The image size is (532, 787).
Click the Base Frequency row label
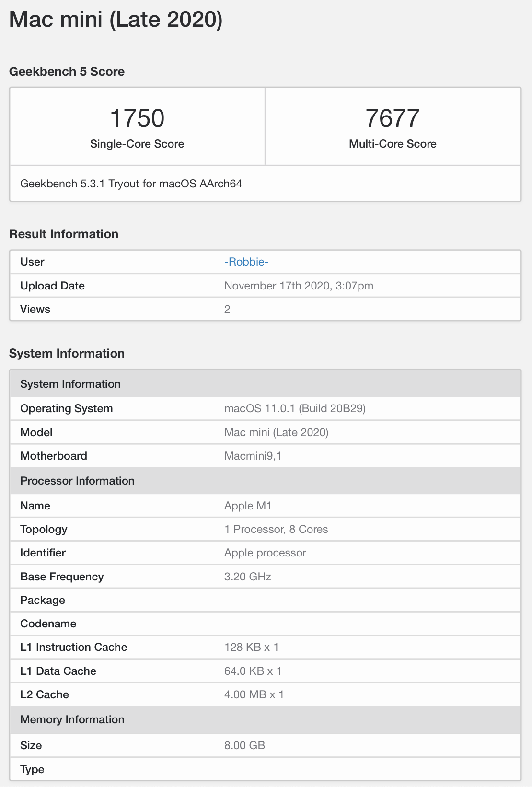click(x=62, y=577)
